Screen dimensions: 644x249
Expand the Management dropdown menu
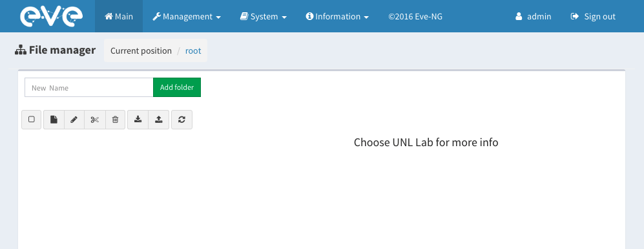click(x=187, y=16)
